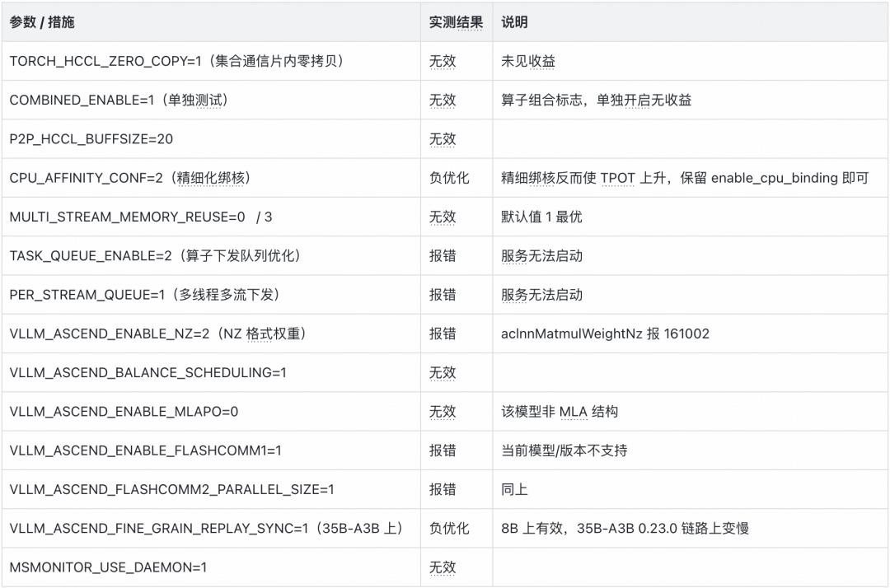
Task: Select 报错 in the FLASHCOMM2_PARALLEL_SIZE row
Action: 443,489
